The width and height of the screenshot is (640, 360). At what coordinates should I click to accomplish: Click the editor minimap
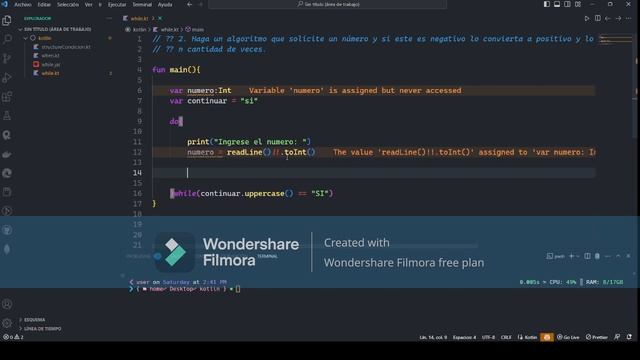coord(616,40)
